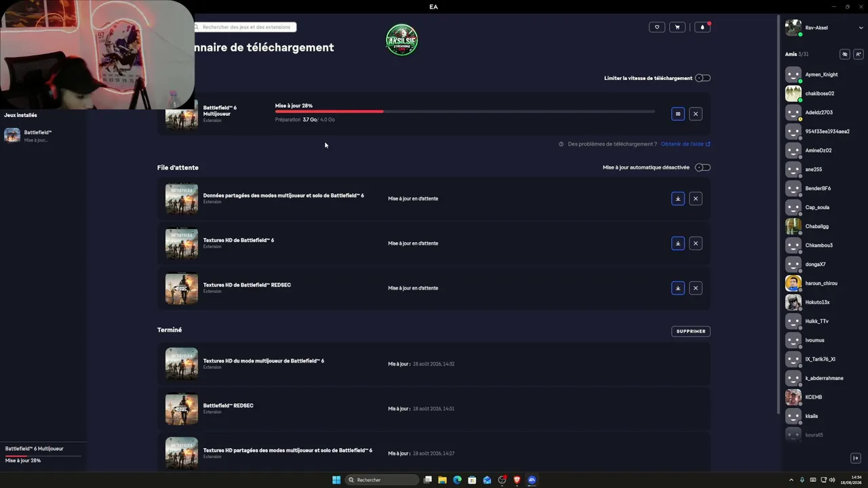868x488 pixels.
Task: Open friend ane255
Action: pyautogui.click(x=814, y=169)
